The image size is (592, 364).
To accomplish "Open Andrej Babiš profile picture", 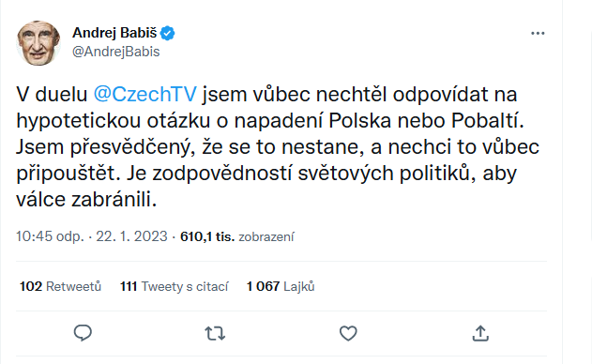I will pos(38,43).
